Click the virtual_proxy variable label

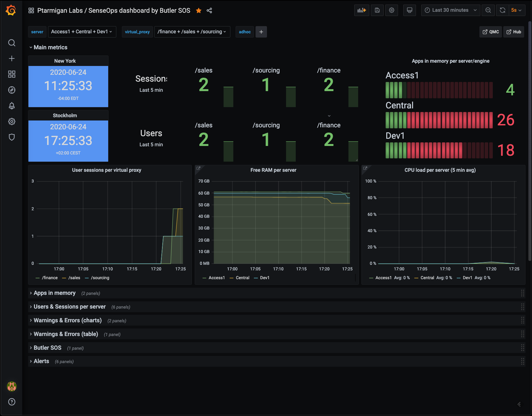coord(137,32)
